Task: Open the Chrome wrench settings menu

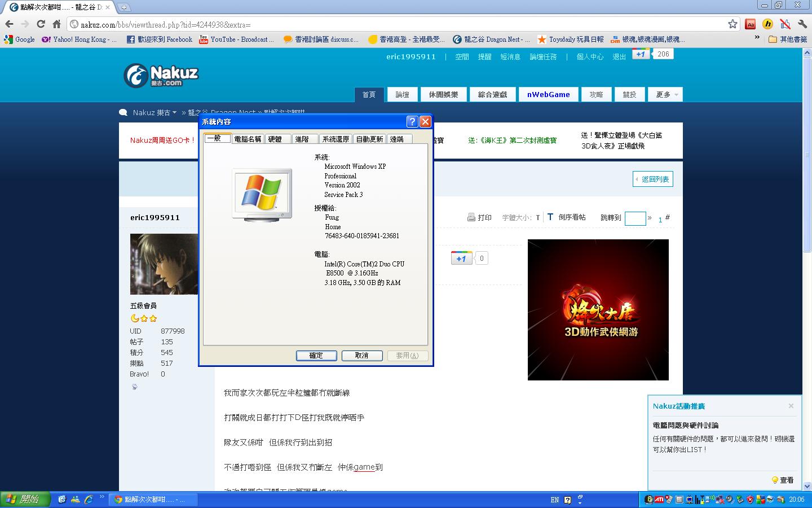Action: coord(802,24)
